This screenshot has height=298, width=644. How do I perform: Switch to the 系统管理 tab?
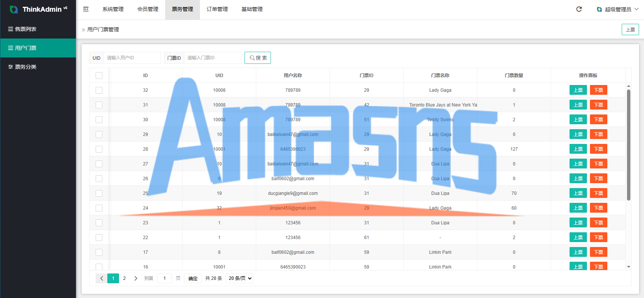pos(113,9)
